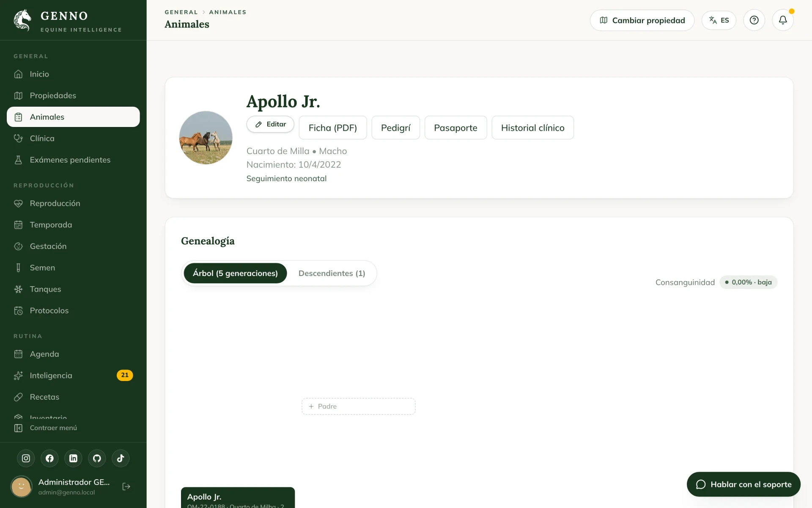
Task: Open the notifications bell
Action: (x=783, y=20)
